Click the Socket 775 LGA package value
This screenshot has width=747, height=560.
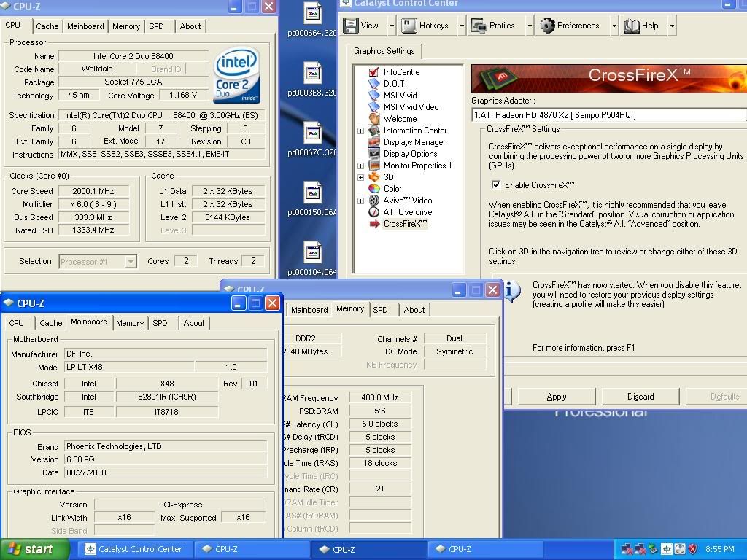(x=133, y=82)
